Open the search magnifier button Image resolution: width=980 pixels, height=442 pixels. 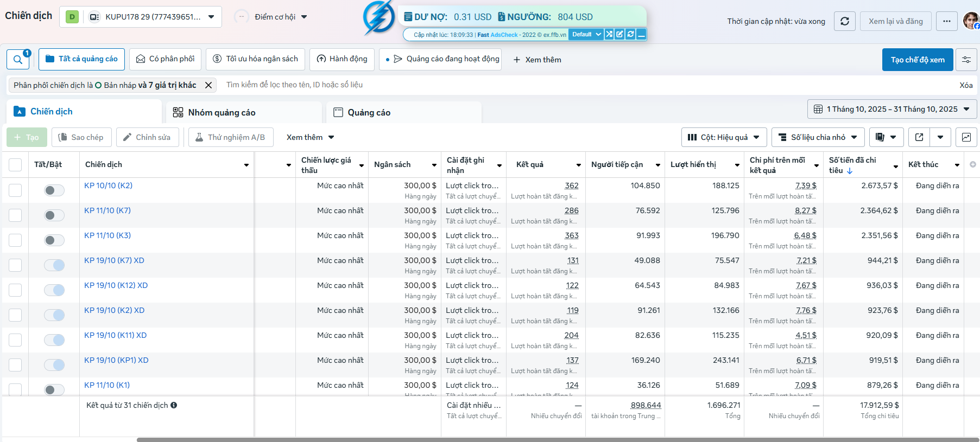(18, 59)
